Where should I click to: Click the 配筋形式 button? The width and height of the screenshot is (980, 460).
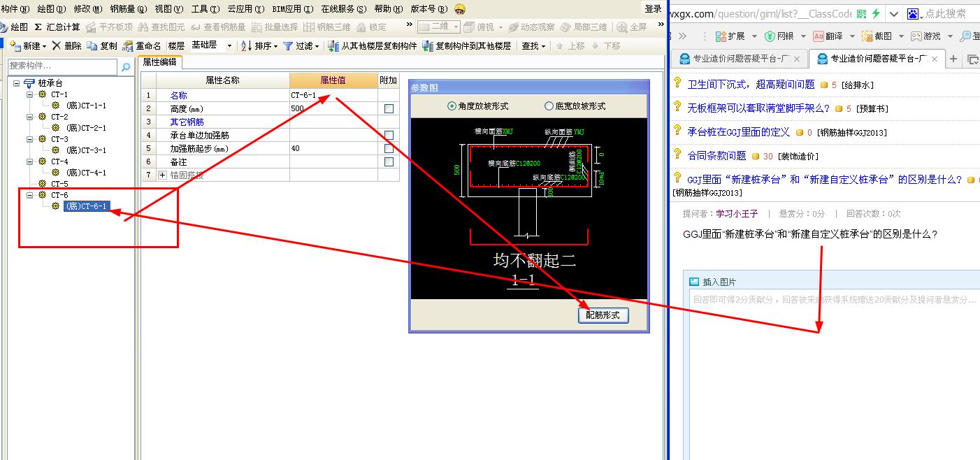tap(603, 315)
